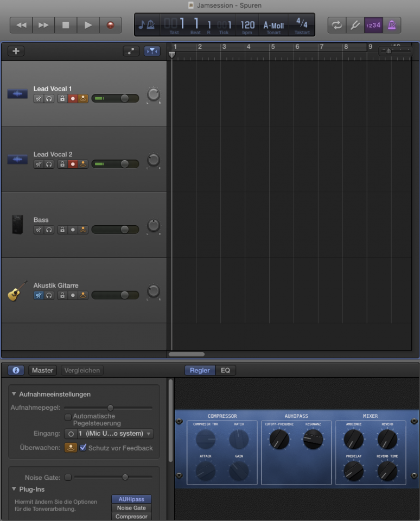Viewport: 420px width, 521px height.
Task: Solo the Akustik Gitarre track
Action: pos(49,295)
